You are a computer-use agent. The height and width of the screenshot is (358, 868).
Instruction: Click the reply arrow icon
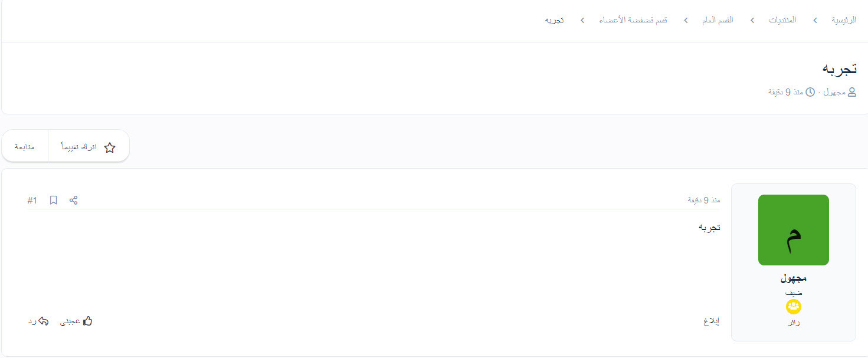tap(43, 321)
